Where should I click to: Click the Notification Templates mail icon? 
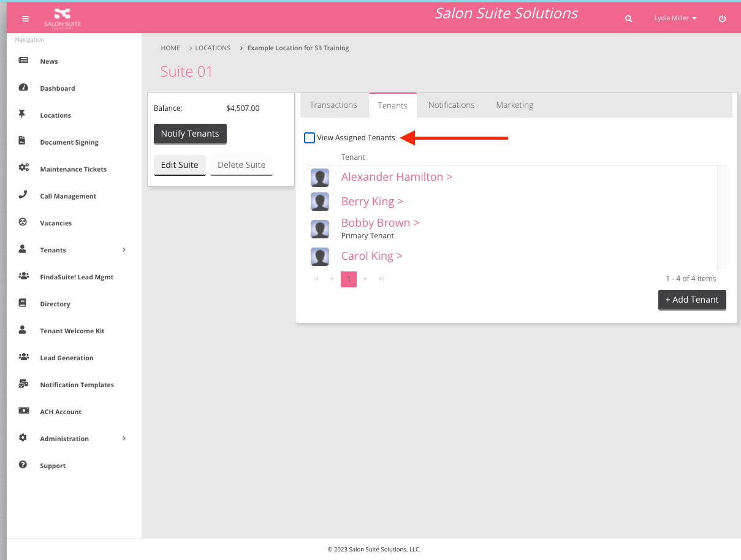click(23, 384)
